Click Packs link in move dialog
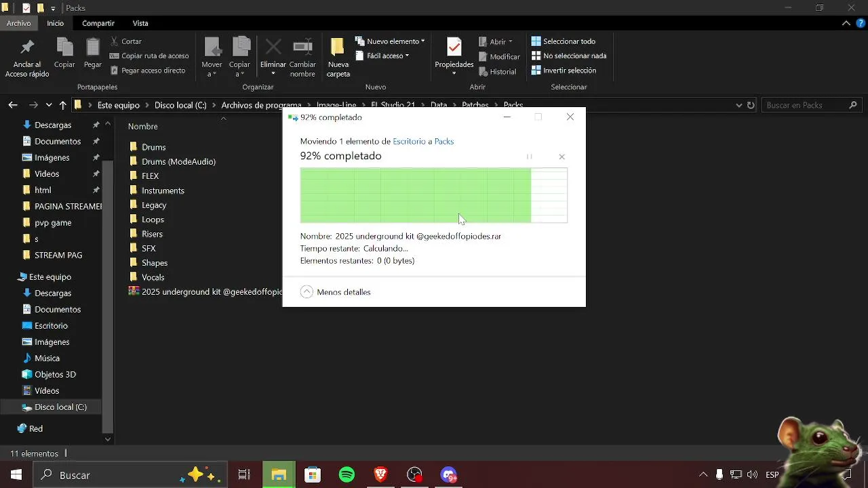Screen dimensions: 868x488 click(444, 141)
